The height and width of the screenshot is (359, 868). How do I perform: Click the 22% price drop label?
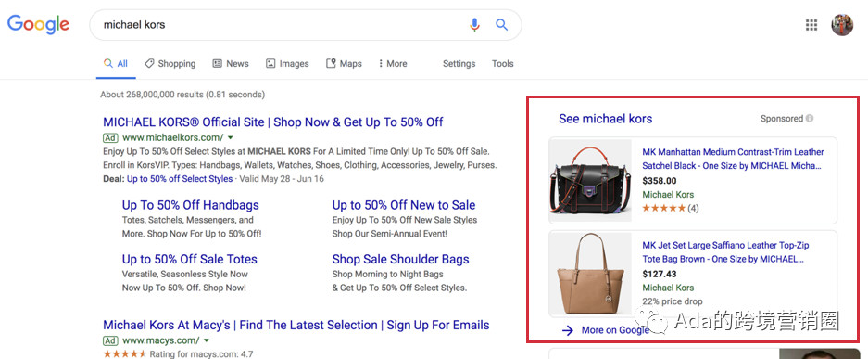click(673, 301)
